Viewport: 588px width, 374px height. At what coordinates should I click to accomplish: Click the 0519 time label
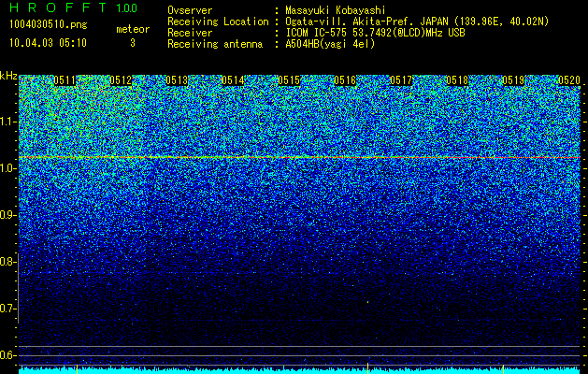pos(513,80)
